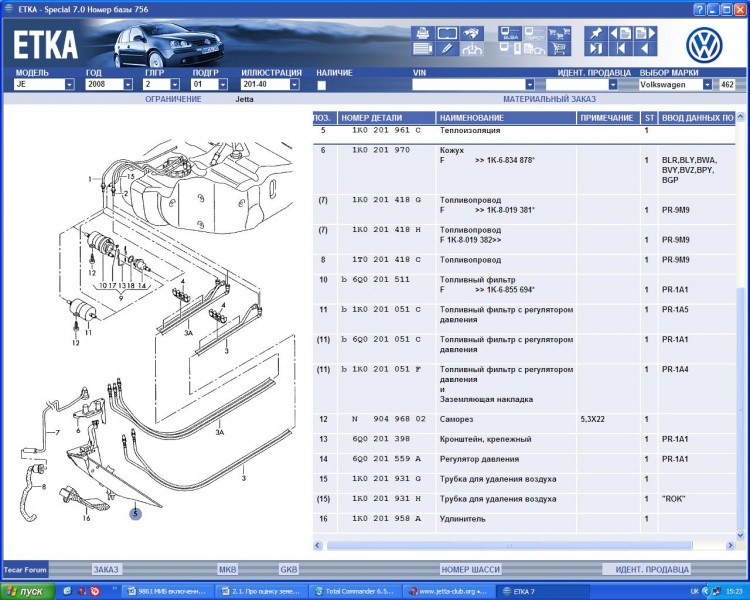Open the ELSA monitor icon
This screenshot has height=600, width=750.
[510, 33]
